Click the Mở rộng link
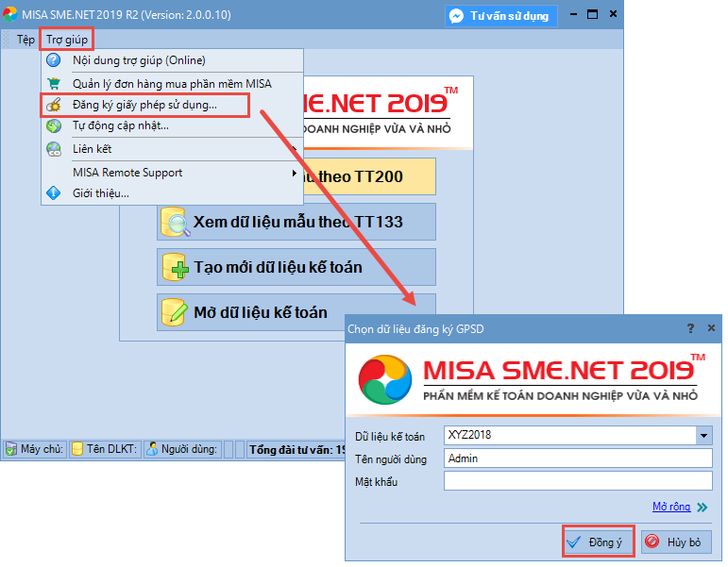Screen dimensions: 728x567 pyautogui.click(x=671, y=507)
